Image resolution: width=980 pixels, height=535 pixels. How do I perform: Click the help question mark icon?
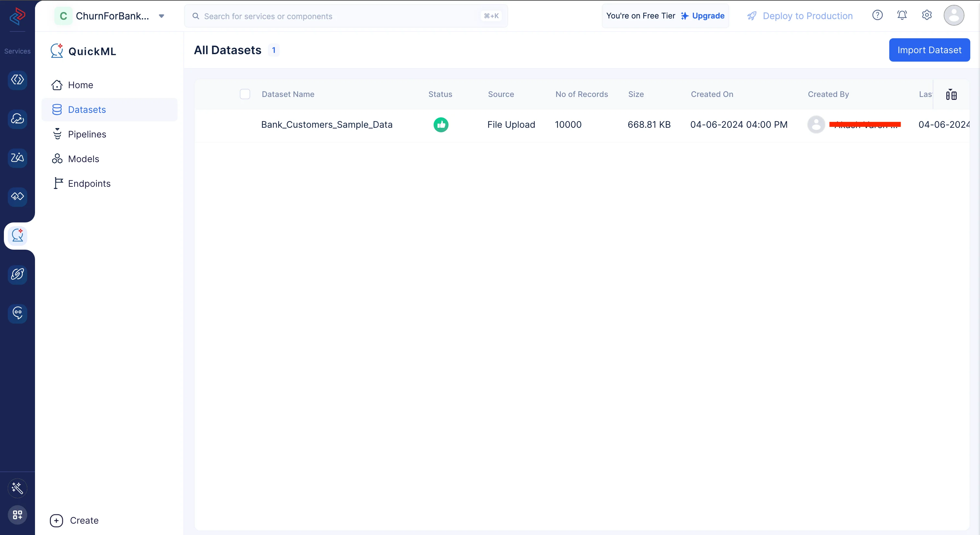[x=877, y=15]
